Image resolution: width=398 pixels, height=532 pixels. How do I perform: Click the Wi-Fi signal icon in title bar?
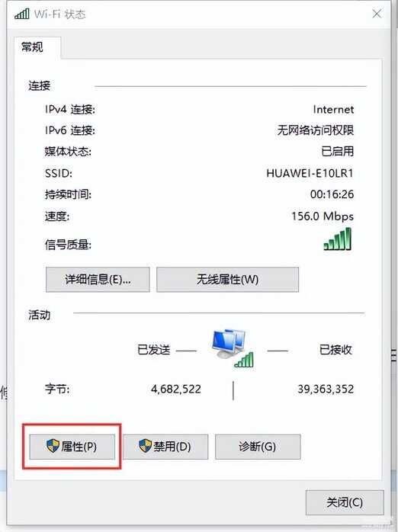pos(21,14)
